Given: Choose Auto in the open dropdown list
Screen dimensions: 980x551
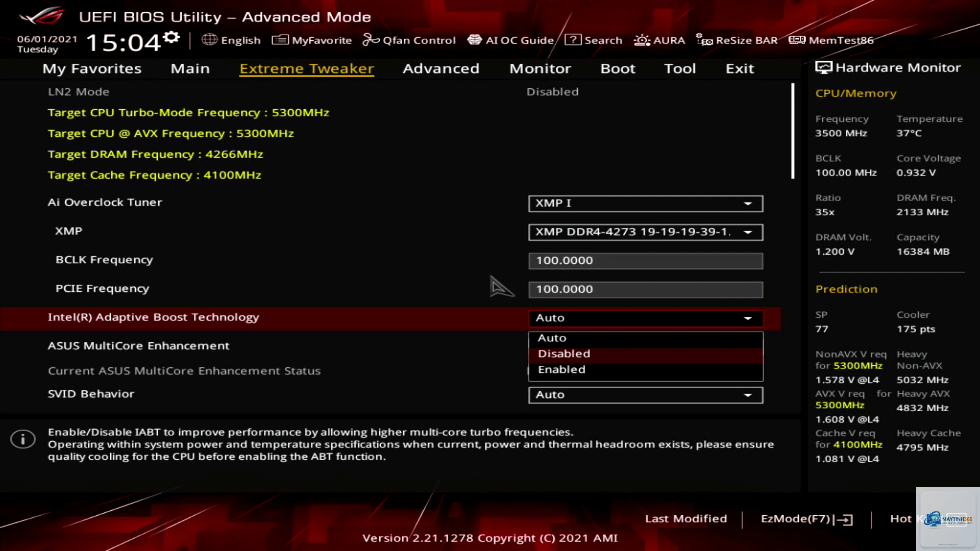Looking at the screenshot, I should (646, 338).
